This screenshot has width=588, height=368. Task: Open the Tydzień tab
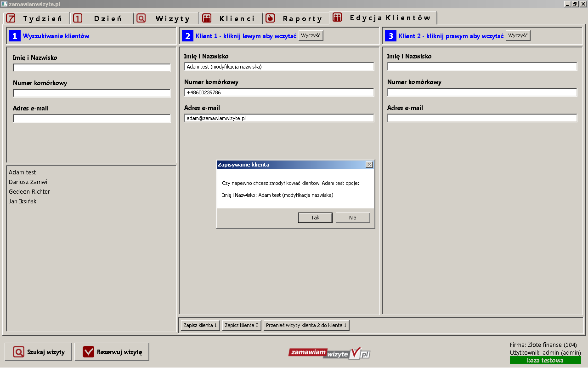37,18
